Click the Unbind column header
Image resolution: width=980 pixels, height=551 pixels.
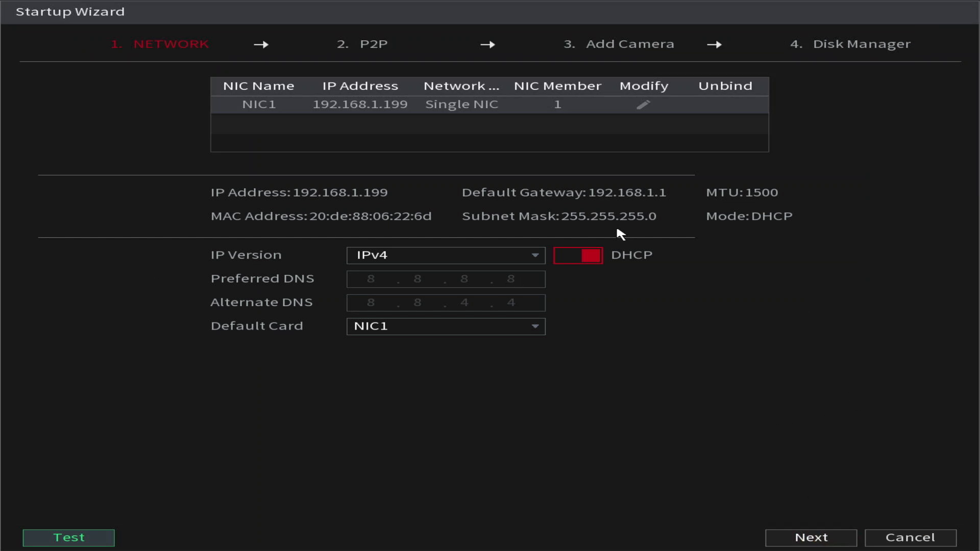click(725, 86)
